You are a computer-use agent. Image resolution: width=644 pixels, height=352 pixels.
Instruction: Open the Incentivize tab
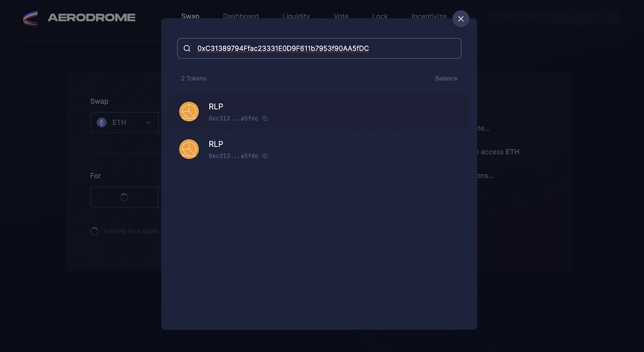point(429,16)
